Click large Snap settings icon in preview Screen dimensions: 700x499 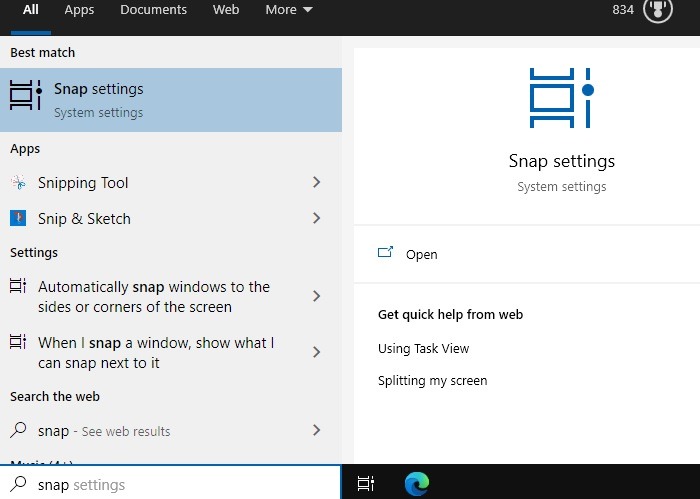coord(562,98)
